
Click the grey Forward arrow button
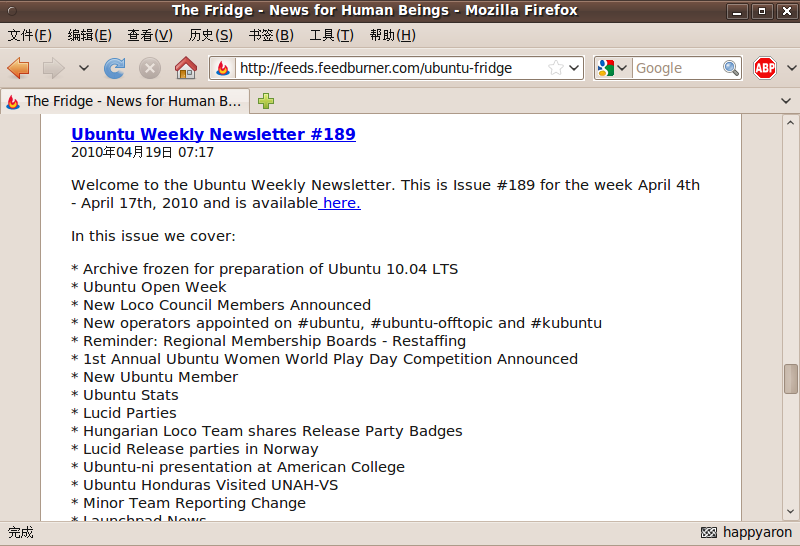click(53, 68)
